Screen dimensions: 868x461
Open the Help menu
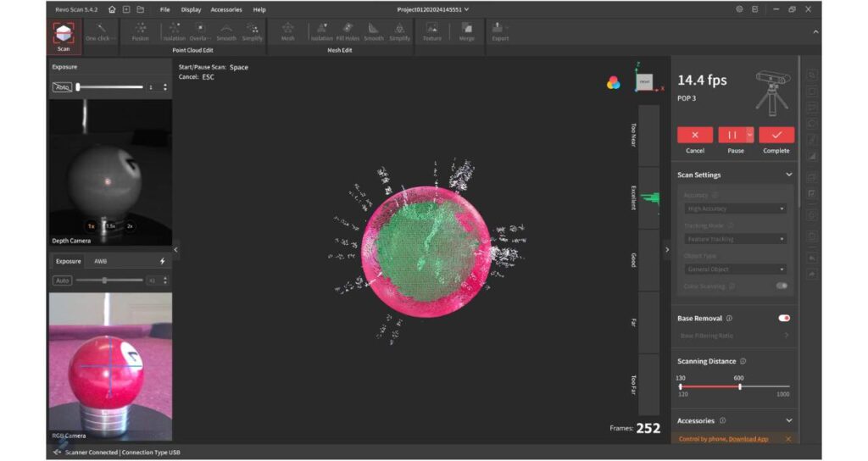pos(259,9)
